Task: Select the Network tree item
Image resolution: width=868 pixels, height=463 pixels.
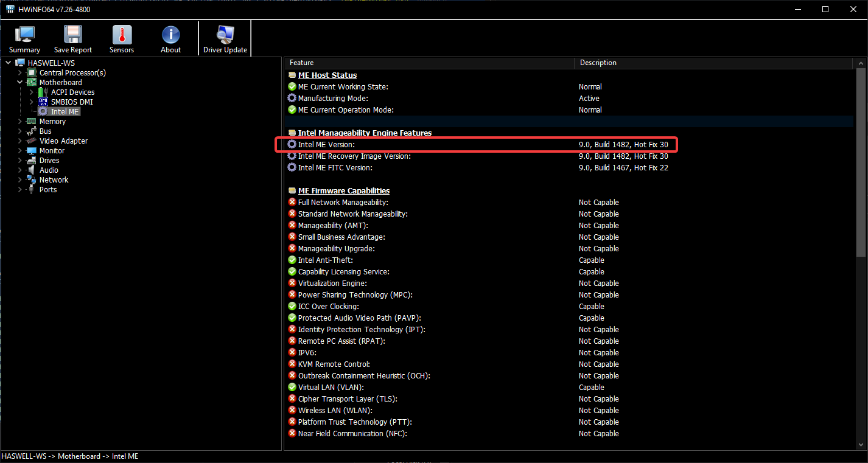Action: tap(54, 179)
